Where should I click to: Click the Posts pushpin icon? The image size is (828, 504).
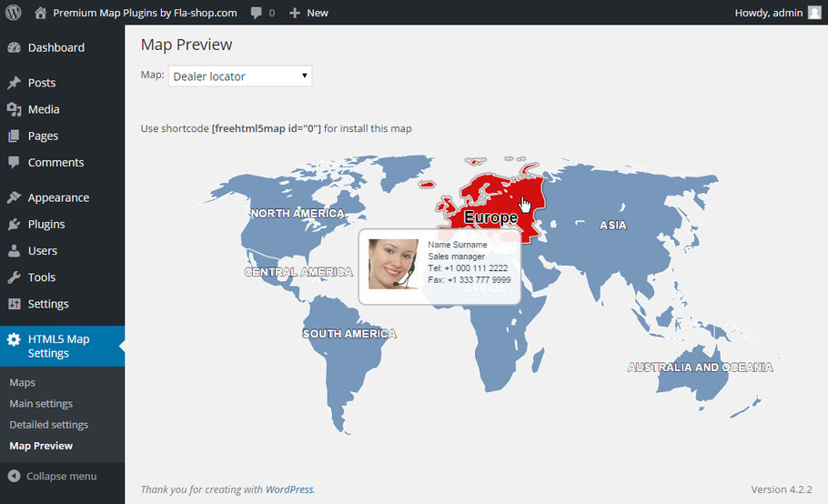[14, 83]
